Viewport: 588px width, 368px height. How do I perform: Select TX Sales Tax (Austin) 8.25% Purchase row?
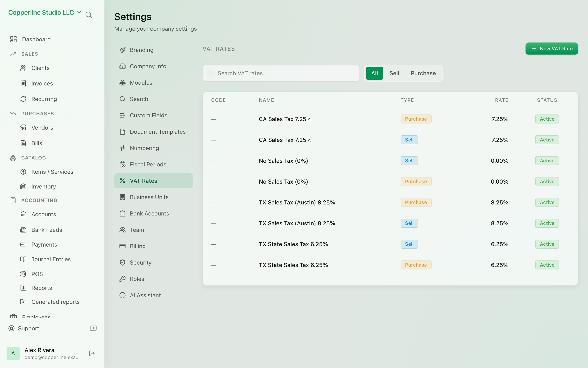[390, 202]
